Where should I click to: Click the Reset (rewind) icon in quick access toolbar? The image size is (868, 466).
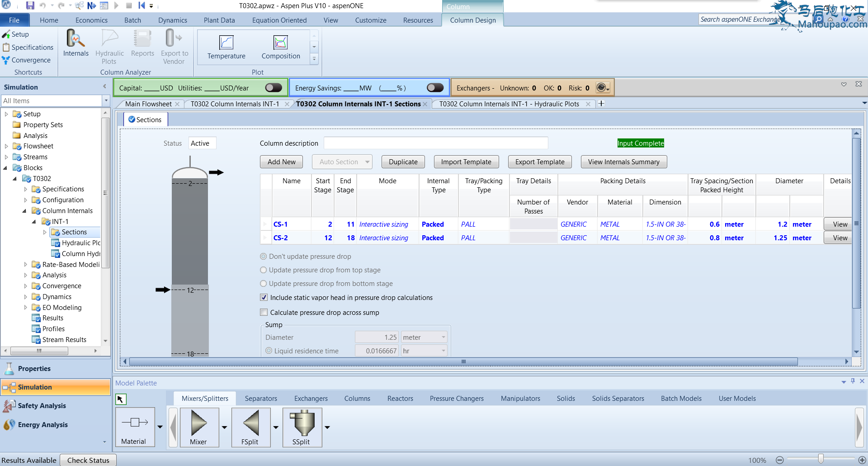tap(142, 6)
